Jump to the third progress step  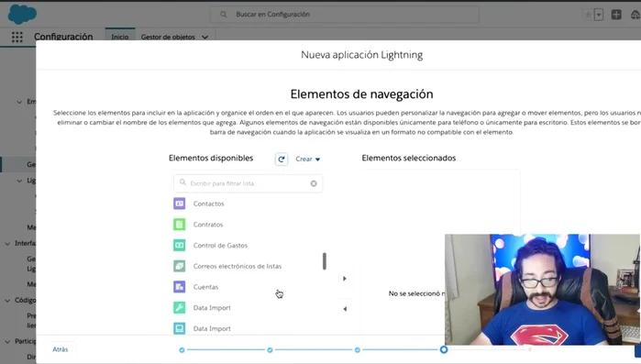pos(358,350)
